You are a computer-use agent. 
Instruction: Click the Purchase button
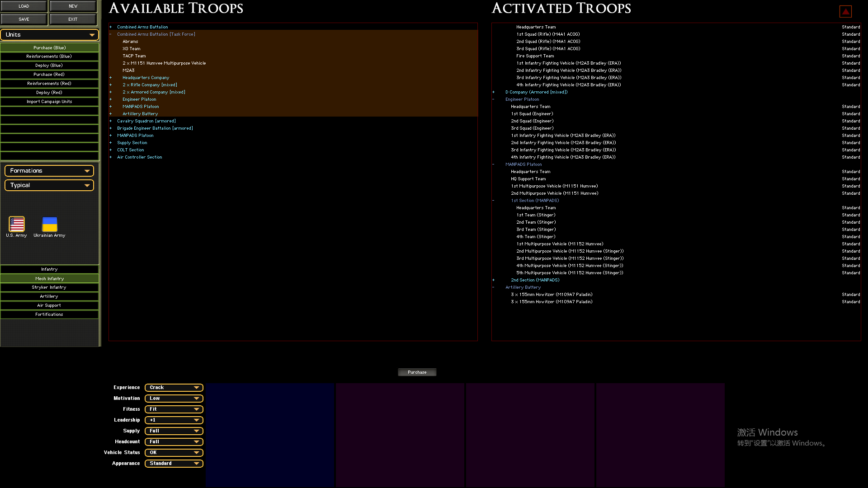417,372
